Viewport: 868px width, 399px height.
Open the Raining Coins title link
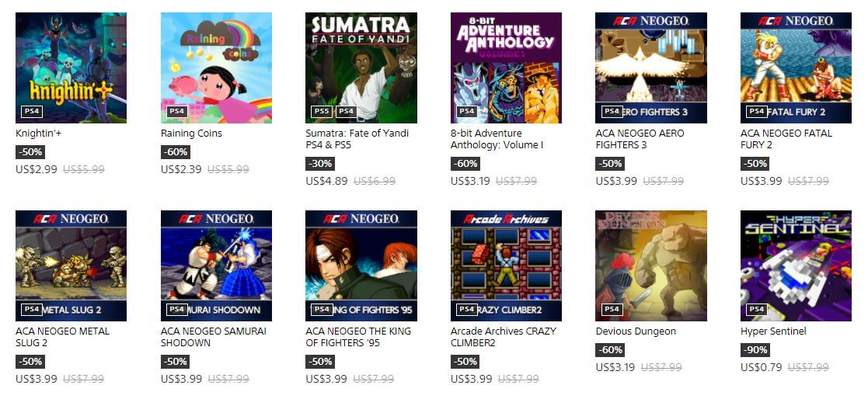191,134
